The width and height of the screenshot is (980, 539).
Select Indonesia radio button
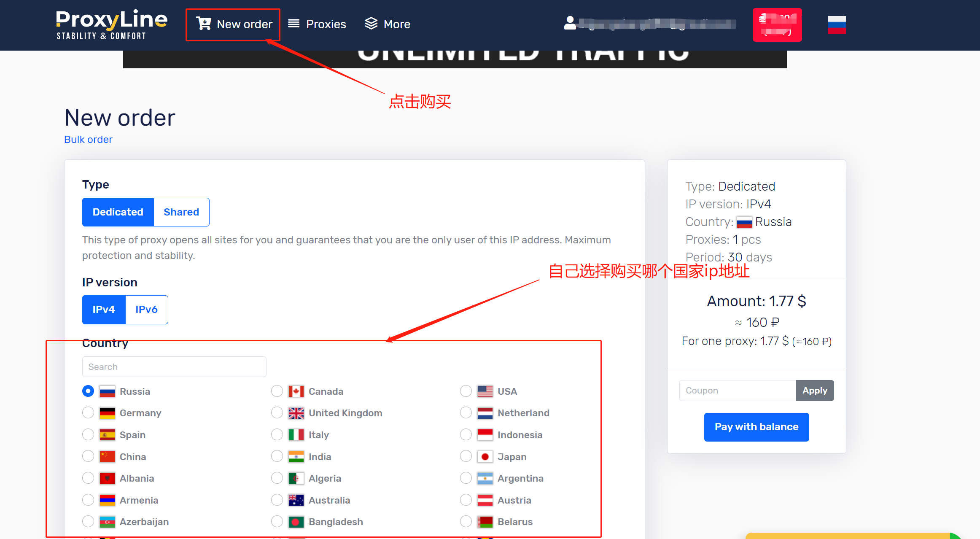[x=466, y=434]
